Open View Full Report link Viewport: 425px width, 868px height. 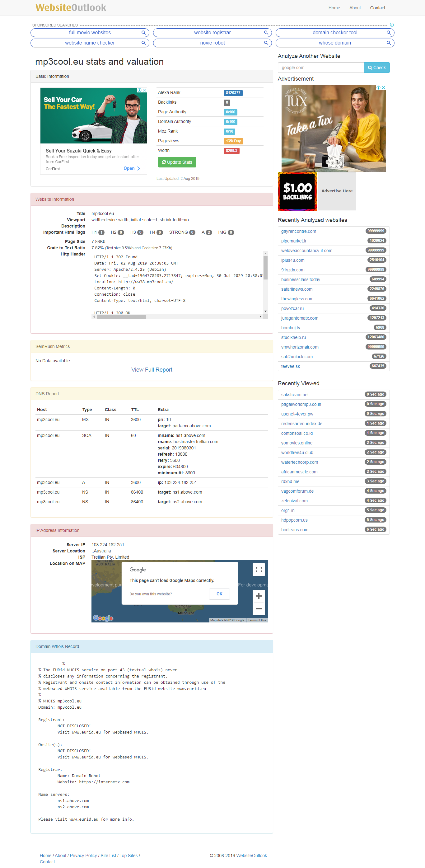152,370
